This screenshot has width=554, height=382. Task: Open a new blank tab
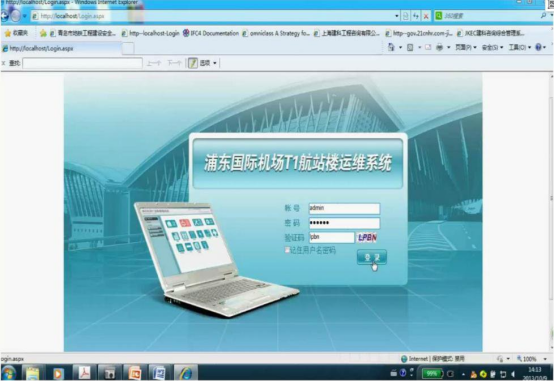pyautogui.click(x=128, y=48)
